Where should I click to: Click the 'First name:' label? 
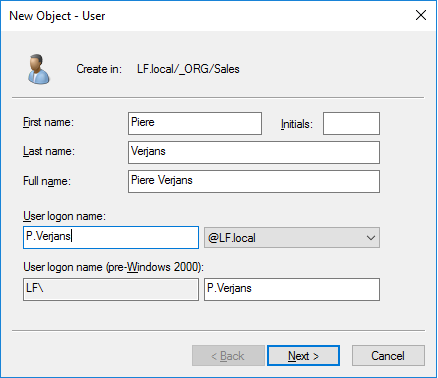pos(48,122)
